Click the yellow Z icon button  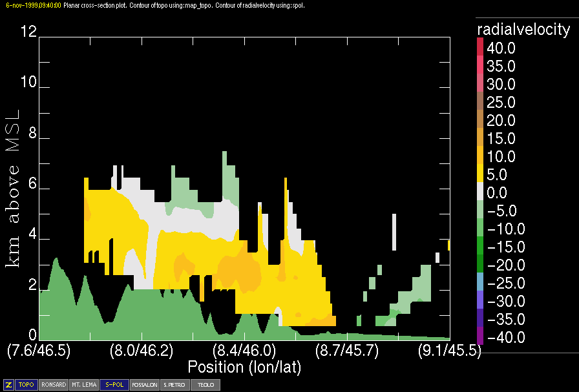9,385
